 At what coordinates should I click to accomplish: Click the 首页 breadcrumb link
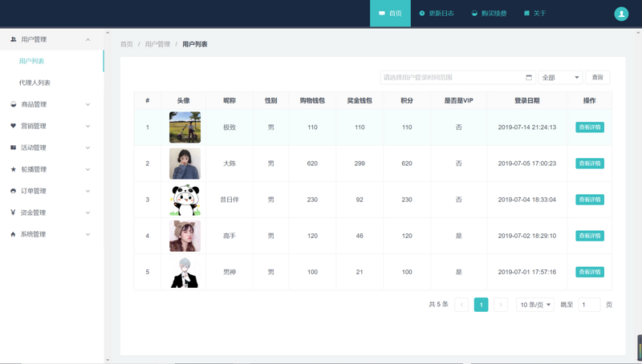pyautogui.click(x=127, y=44)
